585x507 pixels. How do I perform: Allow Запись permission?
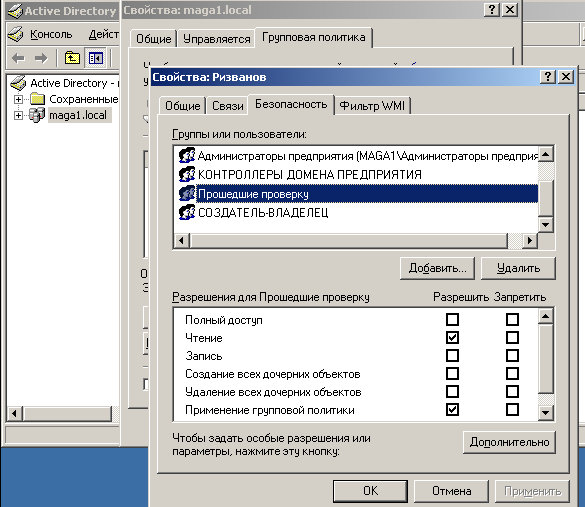click(x=452, y=356)
